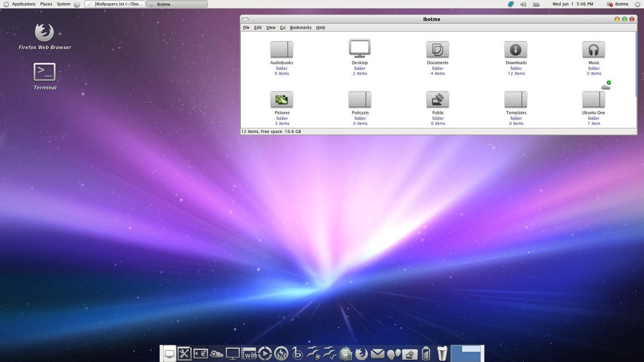The width and height of the screenshot is (644, 362).
Task: Open the Evolution mail icon in the dock
Action: point(377,354)
